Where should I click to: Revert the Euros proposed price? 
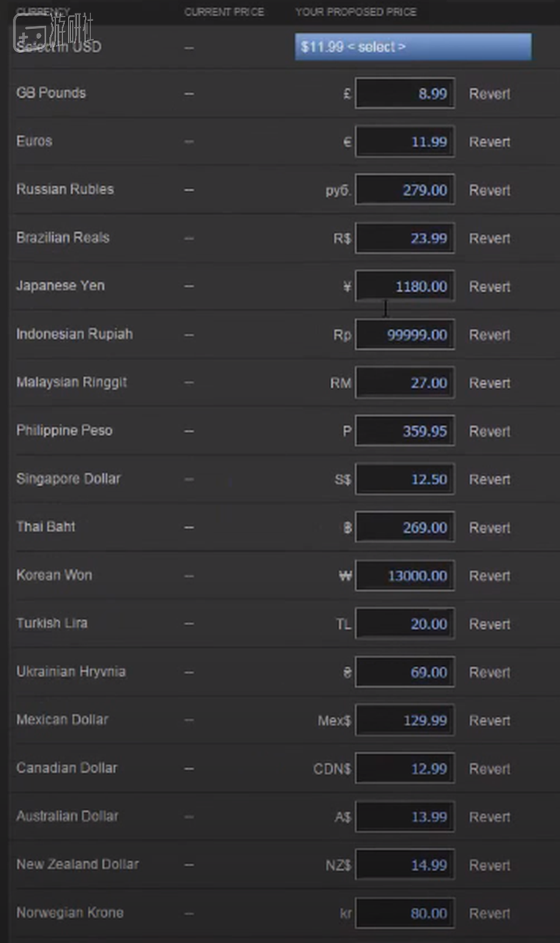pos(490,142)
